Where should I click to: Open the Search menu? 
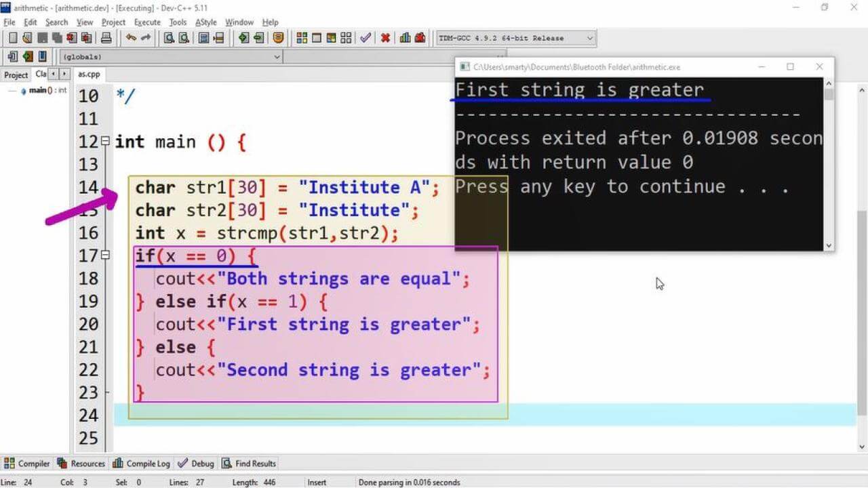(57, 22)
